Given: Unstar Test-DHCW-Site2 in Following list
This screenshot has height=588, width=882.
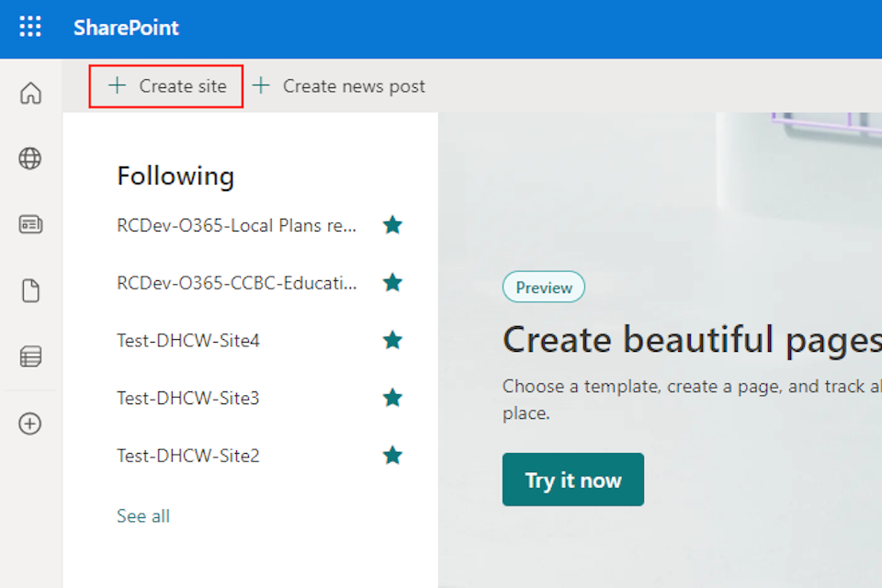Looking at the screenshot, I should [x=392, y=456].
